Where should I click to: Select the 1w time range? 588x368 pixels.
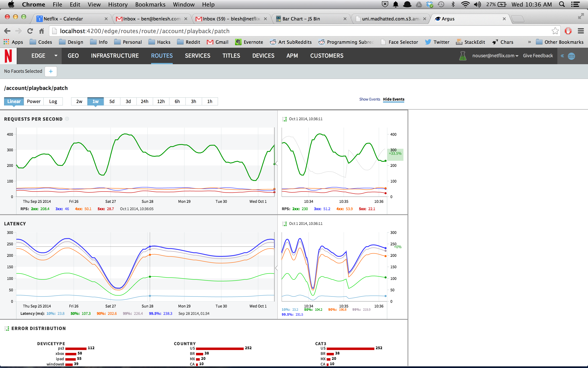(x=96, y=101)
